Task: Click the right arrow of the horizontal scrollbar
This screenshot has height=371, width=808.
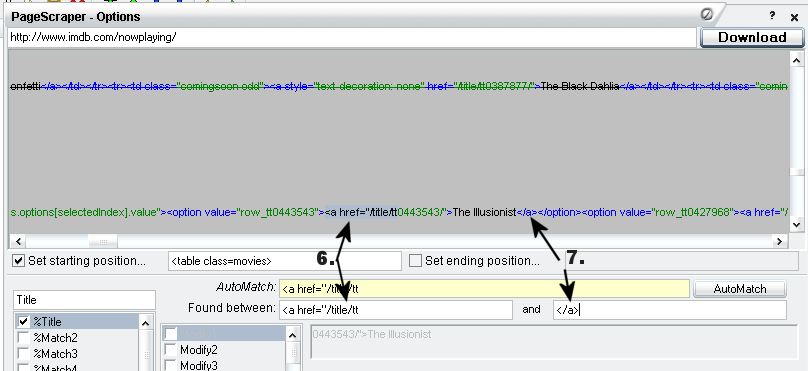Action: 779,241
